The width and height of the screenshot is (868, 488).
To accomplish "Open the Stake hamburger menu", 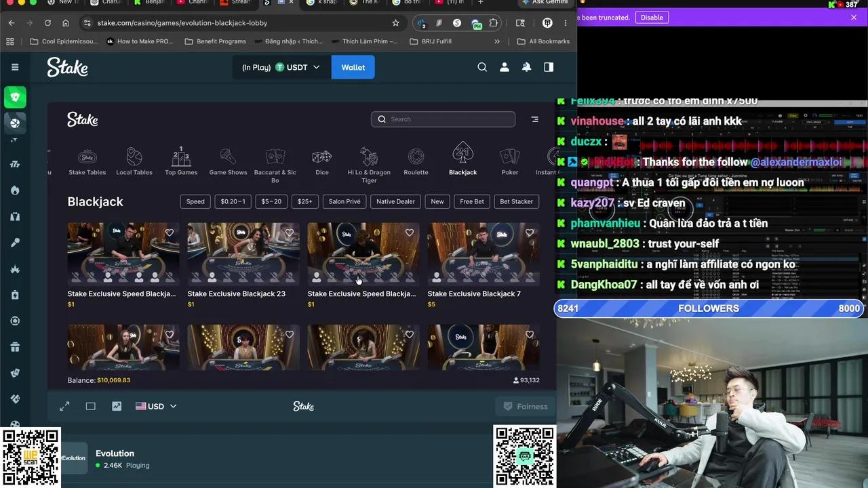I will 15,67.
